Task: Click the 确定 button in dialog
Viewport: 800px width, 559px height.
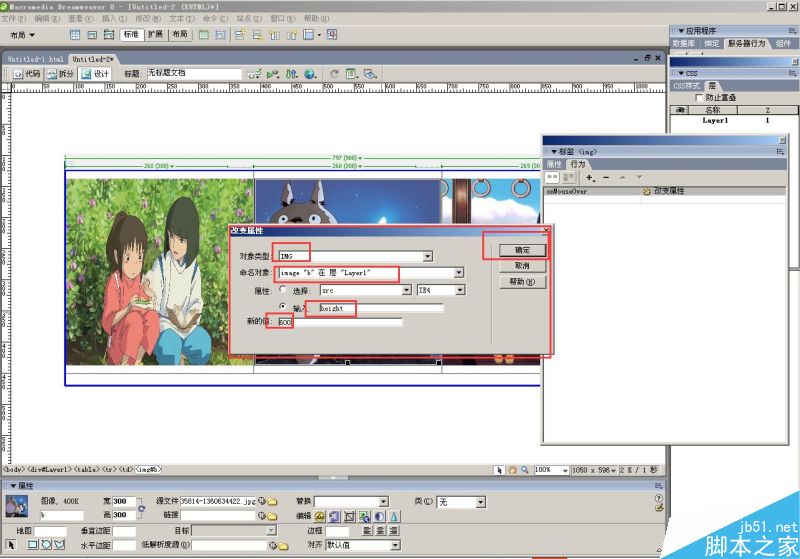Action: pyautogui.click(x=522, y=250)
